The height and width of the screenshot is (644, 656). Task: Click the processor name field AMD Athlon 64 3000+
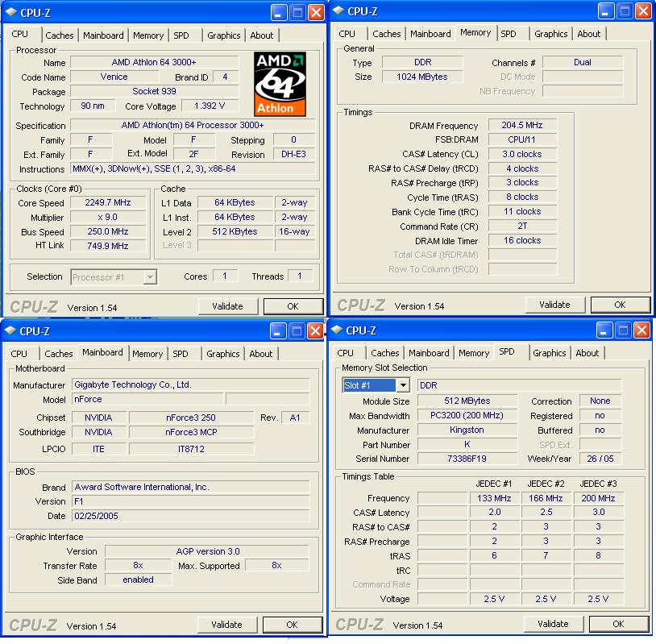tap(155, 62)
